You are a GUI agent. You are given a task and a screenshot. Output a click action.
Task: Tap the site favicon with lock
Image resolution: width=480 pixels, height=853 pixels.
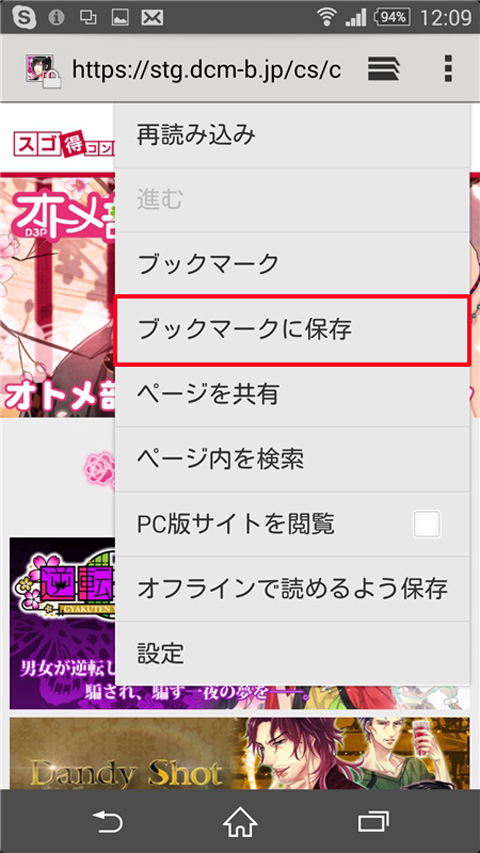(x=42, y=70)
